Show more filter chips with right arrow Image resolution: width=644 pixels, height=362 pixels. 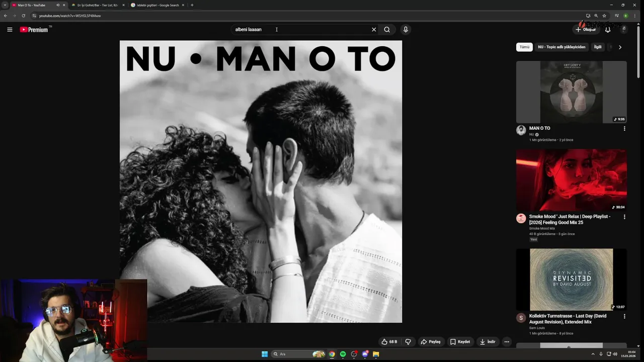620,47
